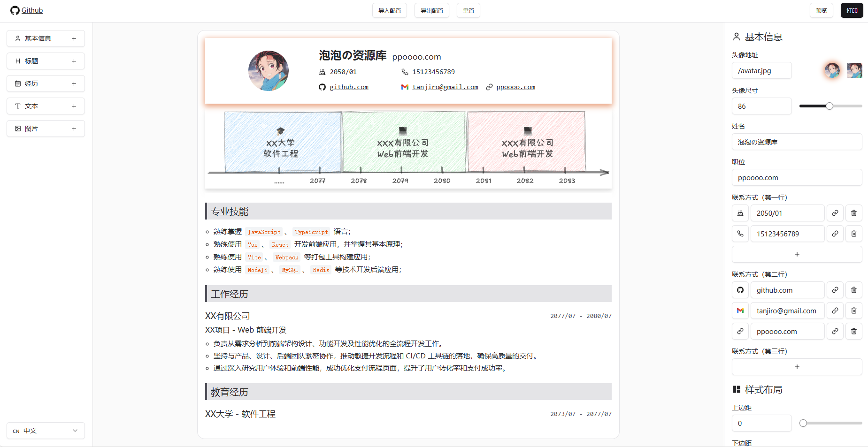Click the tanjiro@gmail.com contact input field
The width and height of the screenshot is (868, 447).
(787, 311)
